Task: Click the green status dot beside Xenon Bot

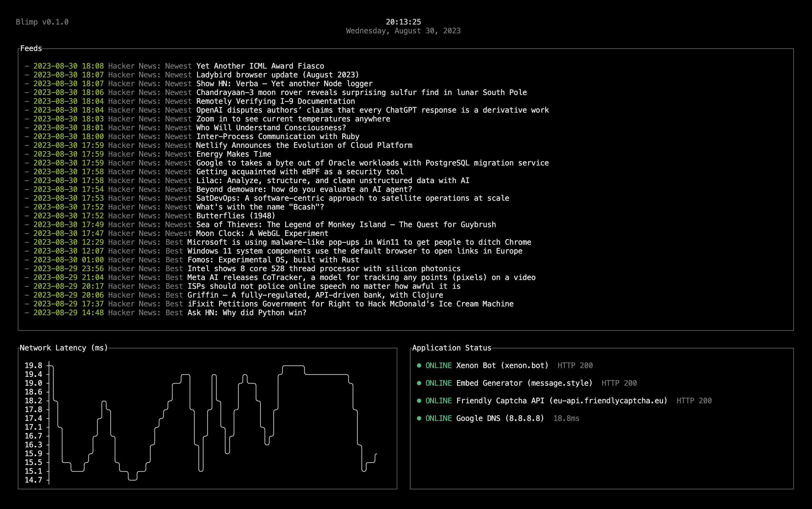Action: coord(419,365)
